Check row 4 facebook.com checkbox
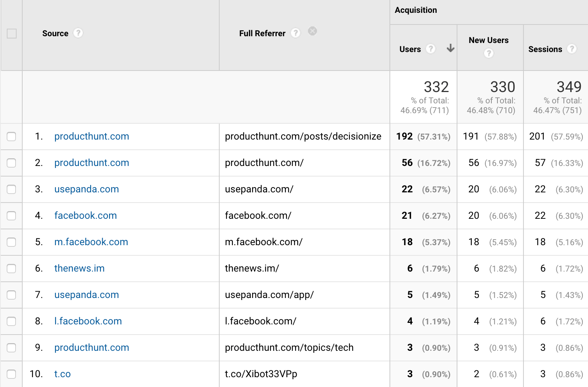The image size is (588, 387). pos(11,216)
